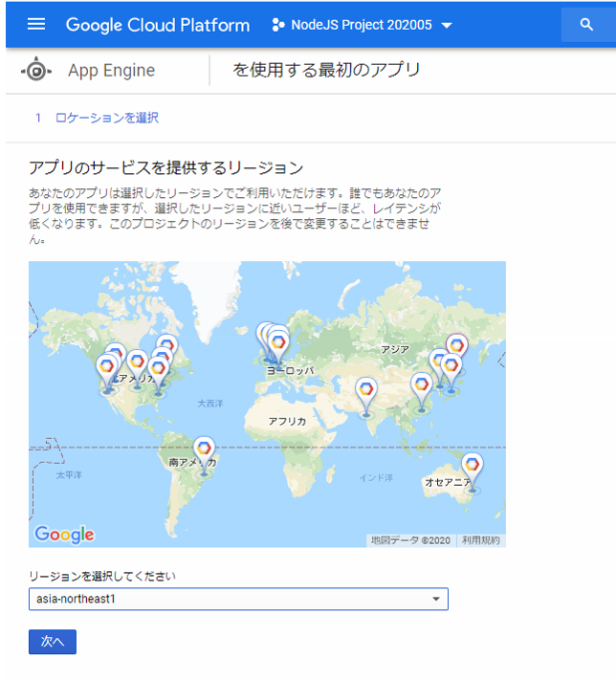Click the App Engine title label
The width and height of the screenshot is (616, 680).
111,71
